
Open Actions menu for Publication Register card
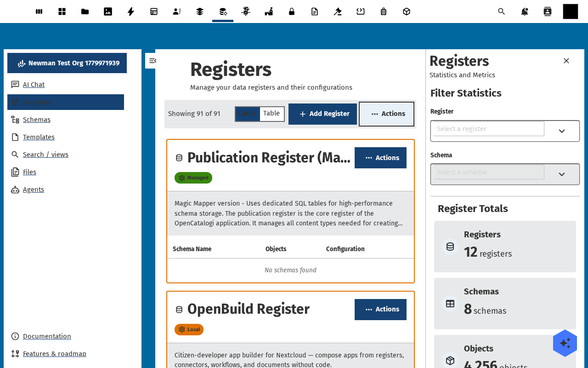tap(380, 158)
